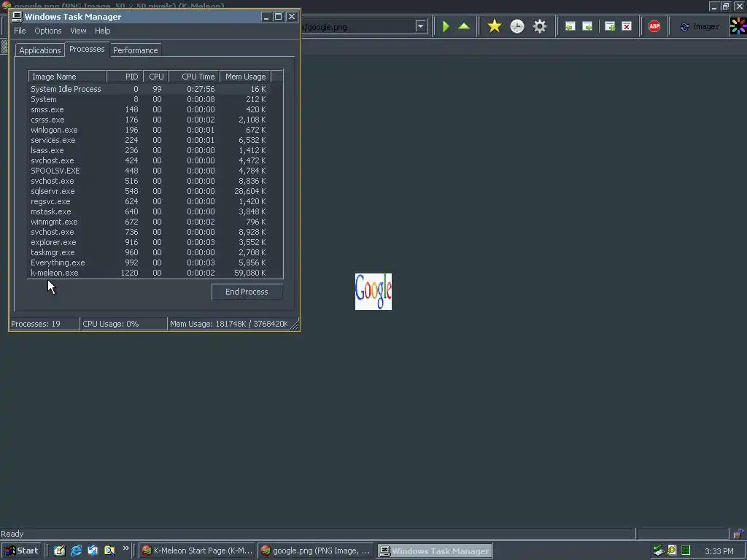This screenshot has width=747, height=560.
Task: Open the View menu in Task Manager
Action: pos(78,31)
